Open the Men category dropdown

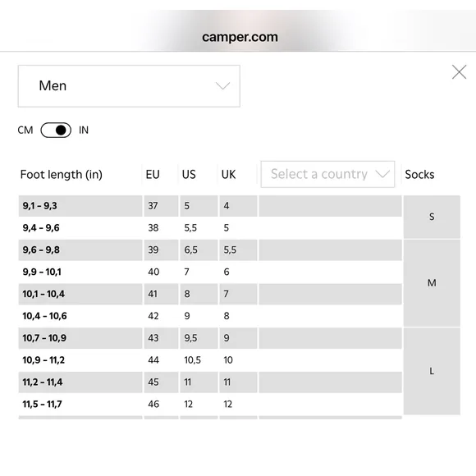click(129, 86)
